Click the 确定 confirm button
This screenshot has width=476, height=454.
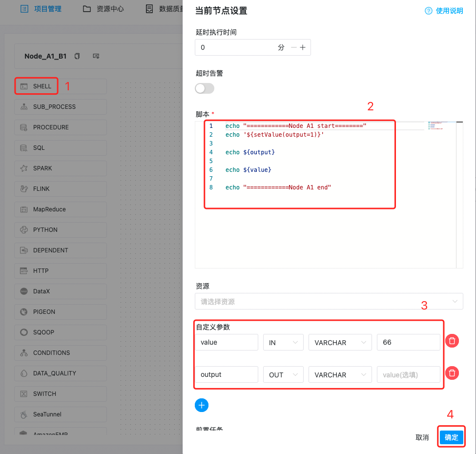pos(452,437)
